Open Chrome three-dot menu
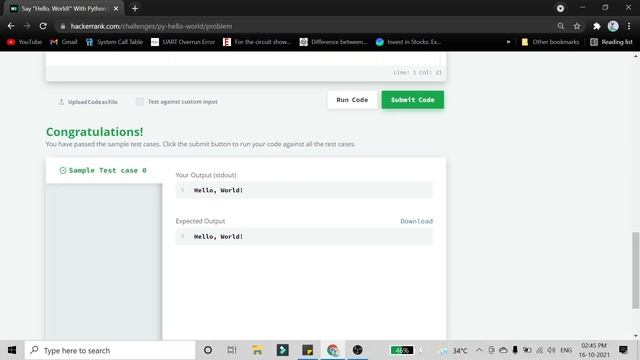Viewport: 640px width, 360px height. [x=629, y=26]
